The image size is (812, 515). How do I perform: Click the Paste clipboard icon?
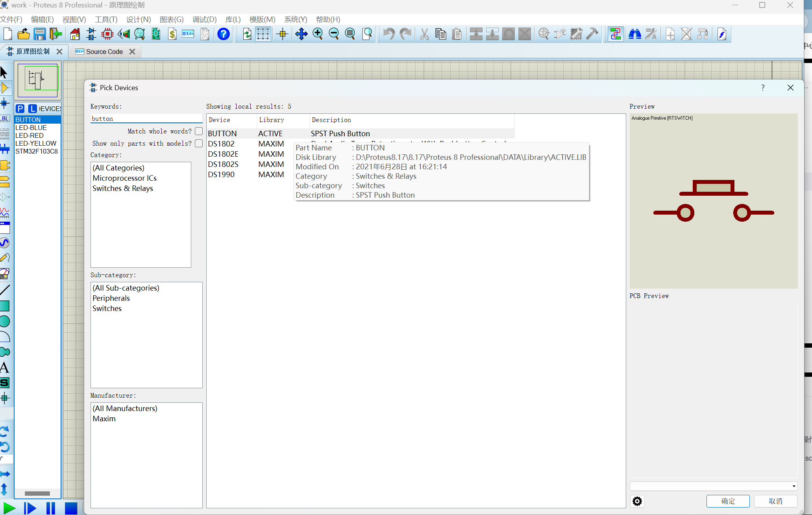click(x=457, y=34)
